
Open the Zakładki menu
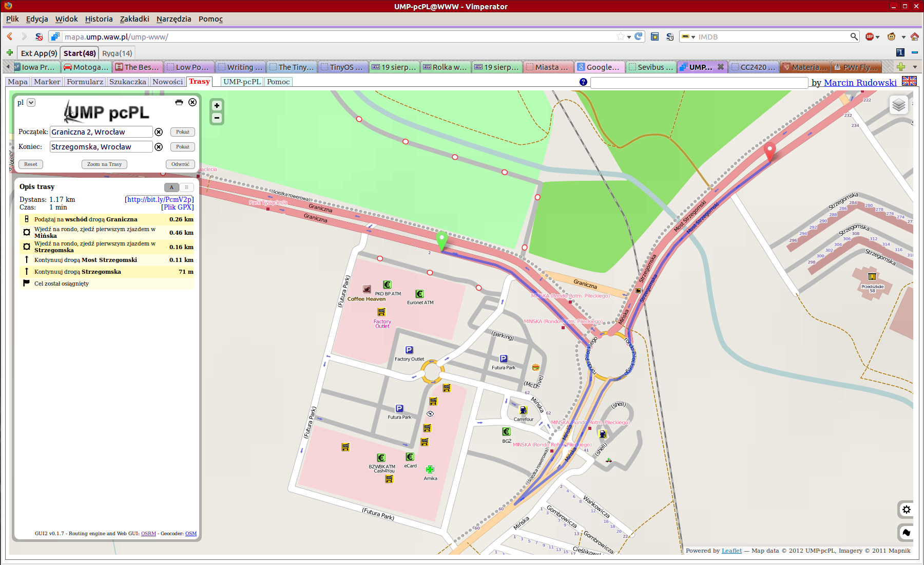point(134,19)
